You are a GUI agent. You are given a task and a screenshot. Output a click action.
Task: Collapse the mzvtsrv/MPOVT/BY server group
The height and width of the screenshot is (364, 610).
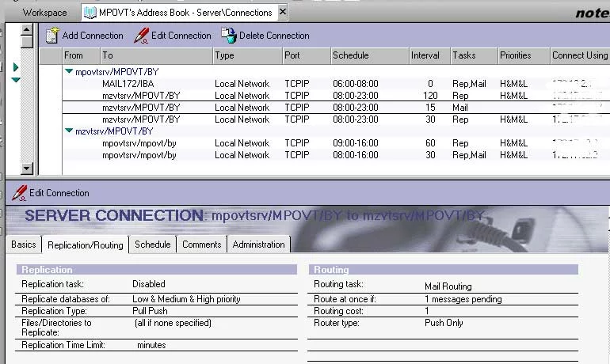coord(69,131)
